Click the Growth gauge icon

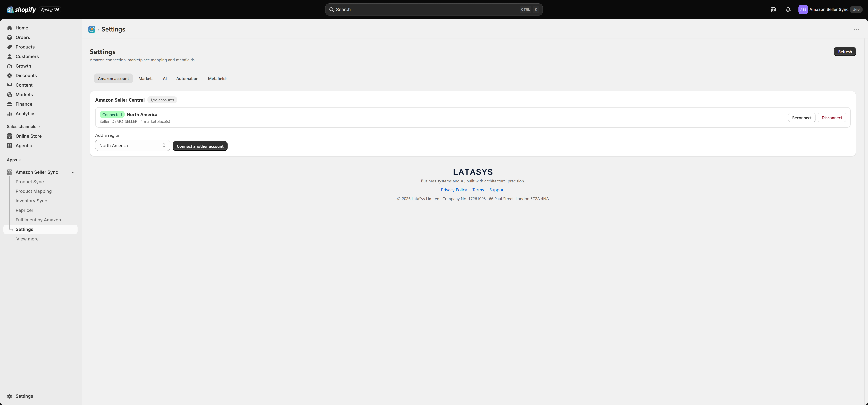[9, 66]
